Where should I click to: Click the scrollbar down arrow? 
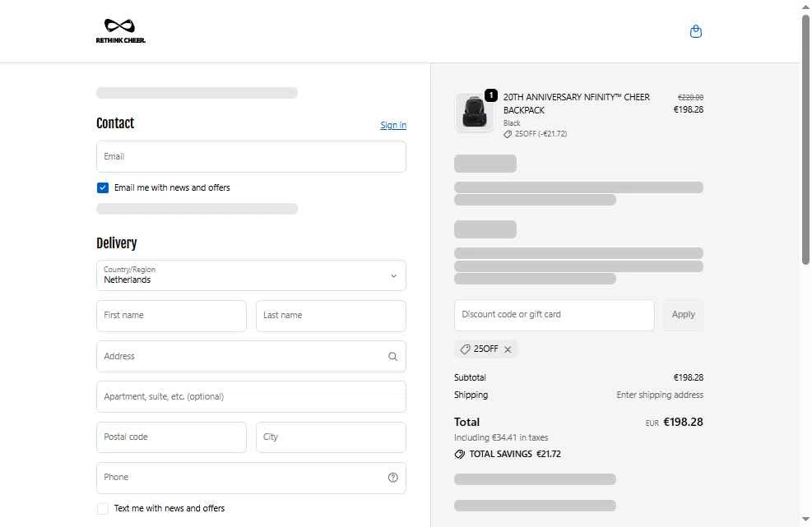pyautogui.click(x=805, y=520)
